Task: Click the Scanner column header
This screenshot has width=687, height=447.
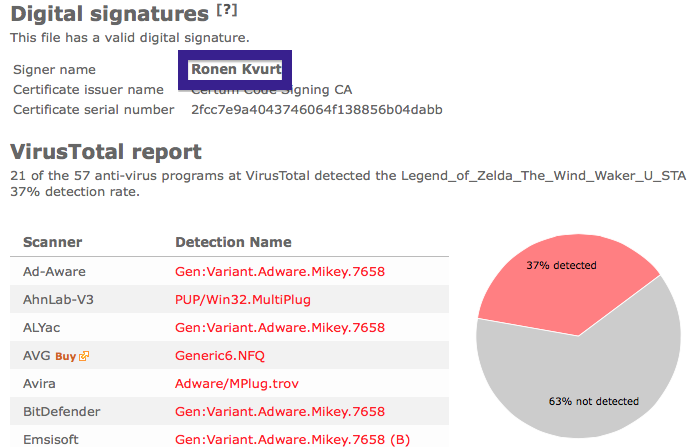Action: pos(53,242)
